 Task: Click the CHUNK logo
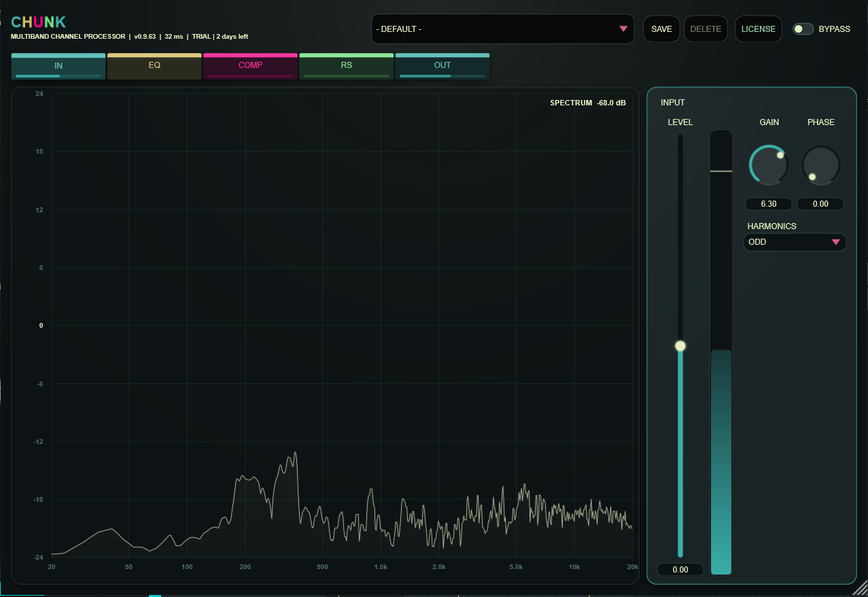(x=39, y=22)
